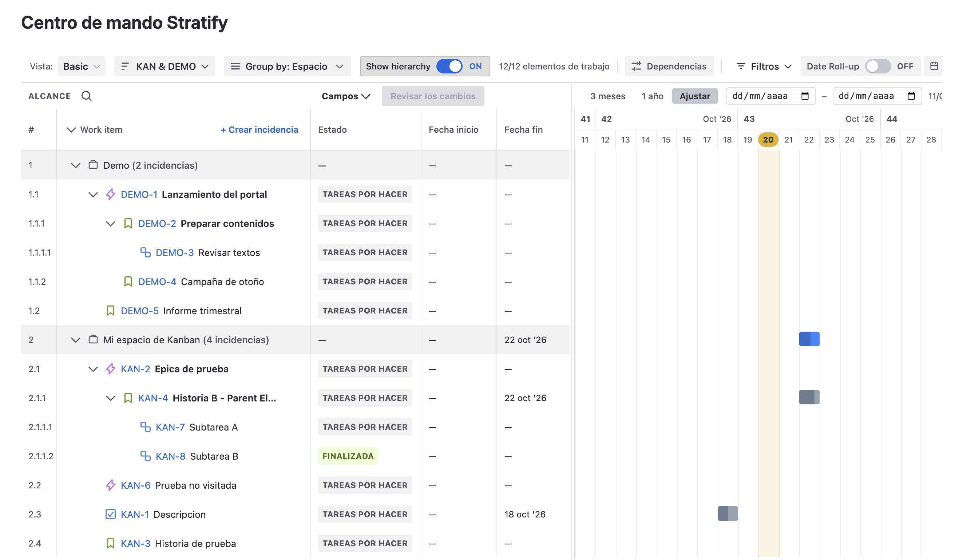The image size is (955, 560).
Task: Click the story icon of KAN-4
Action: pyautogui.click(x=128, y=398)
